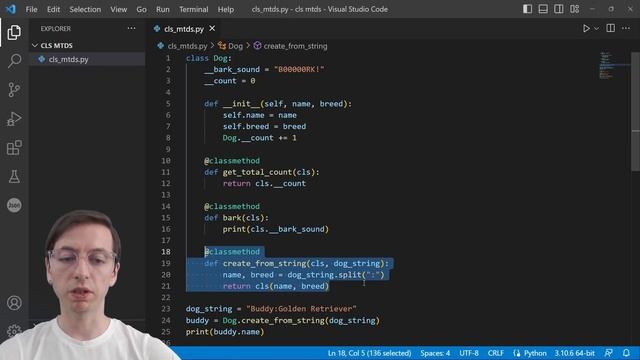
Task: Open the Run menu
Action: [x=162, y=9]
